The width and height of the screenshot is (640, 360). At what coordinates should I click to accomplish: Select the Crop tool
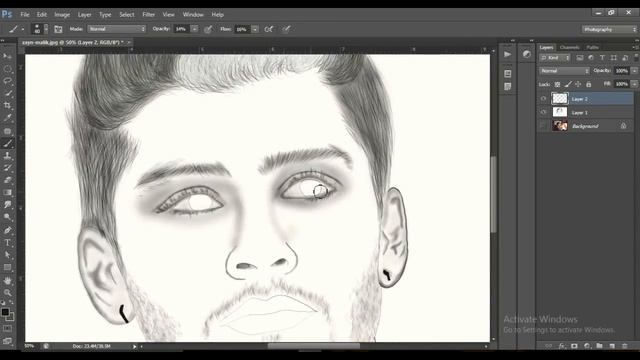pyautogui.click(x=7, y=106)
